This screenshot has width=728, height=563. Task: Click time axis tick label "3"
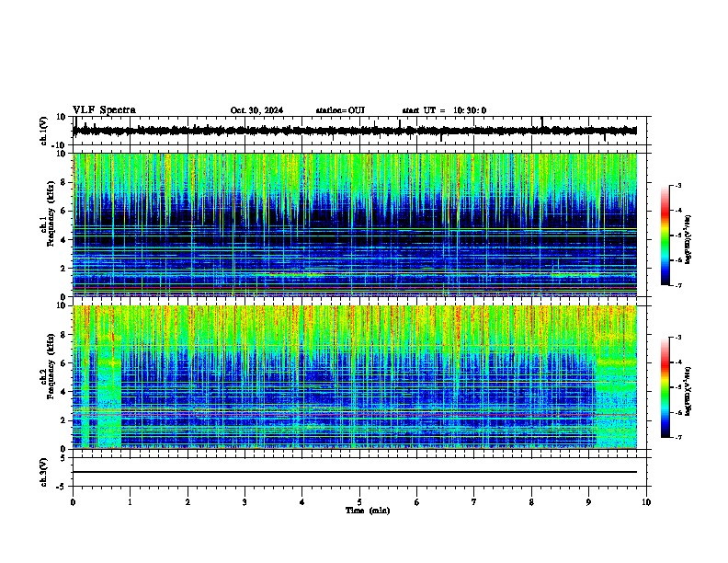pos(245,502)
